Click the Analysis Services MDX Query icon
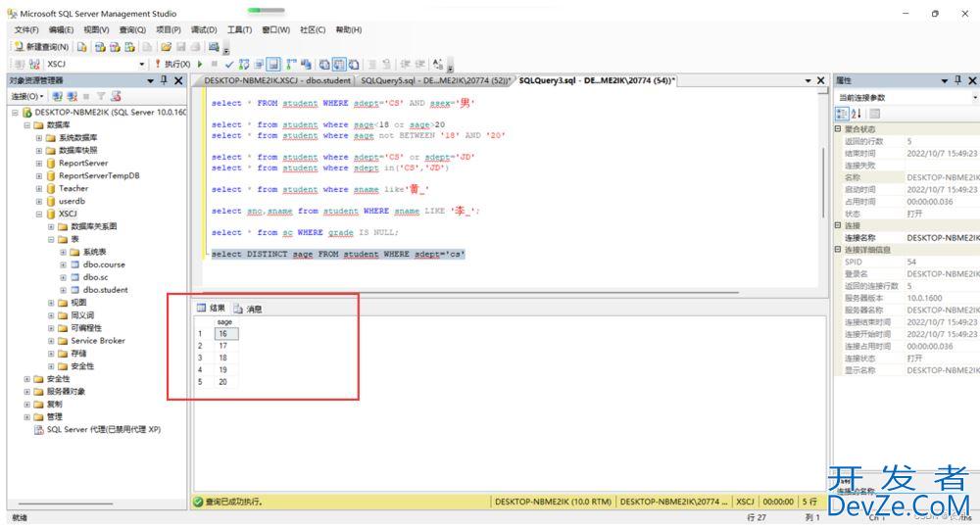 tap(100, 47)
